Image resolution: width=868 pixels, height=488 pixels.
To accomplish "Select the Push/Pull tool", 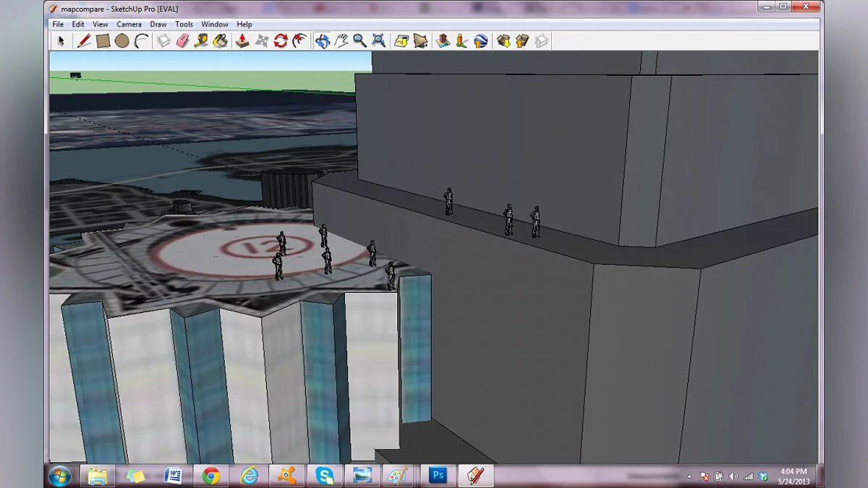I will pos(242,41).
